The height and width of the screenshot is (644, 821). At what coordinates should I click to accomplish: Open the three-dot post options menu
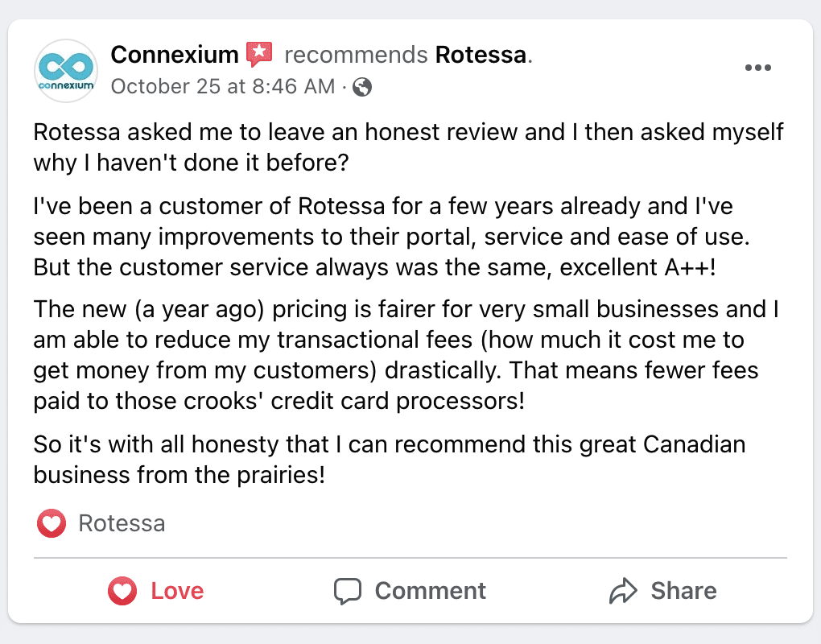(x=758, y=68)
